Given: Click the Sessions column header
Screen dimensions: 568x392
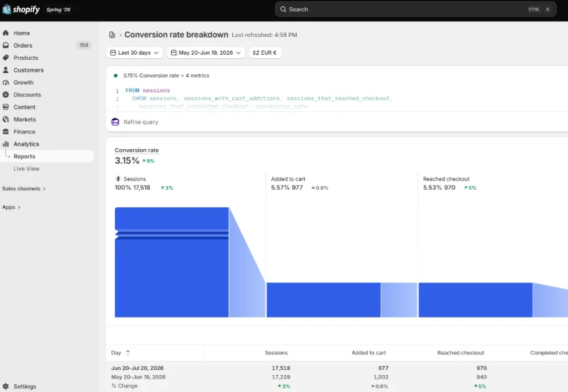Looking at the screenshot, I should click(x=276, y=352).
